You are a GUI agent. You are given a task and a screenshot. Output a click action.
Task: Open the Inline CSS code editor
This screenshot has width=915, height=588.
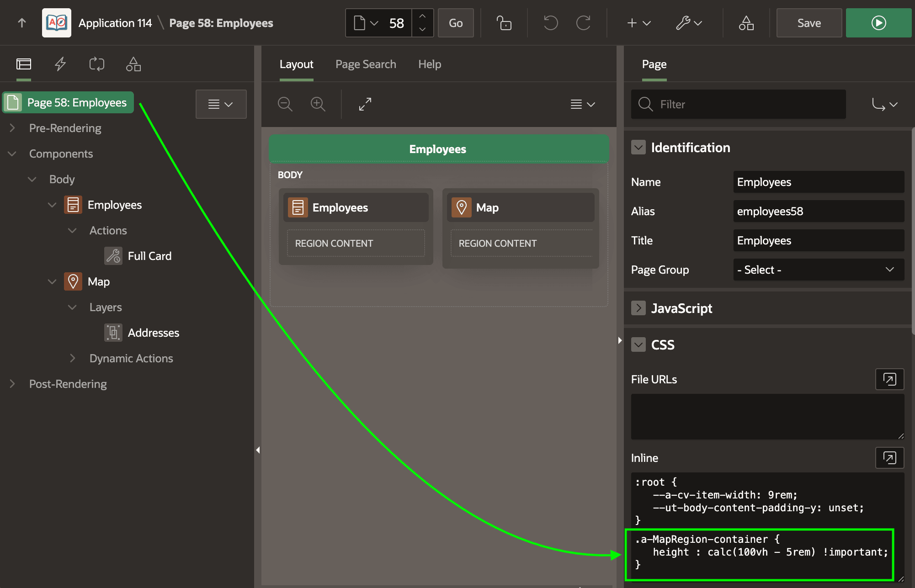point(889,458)
